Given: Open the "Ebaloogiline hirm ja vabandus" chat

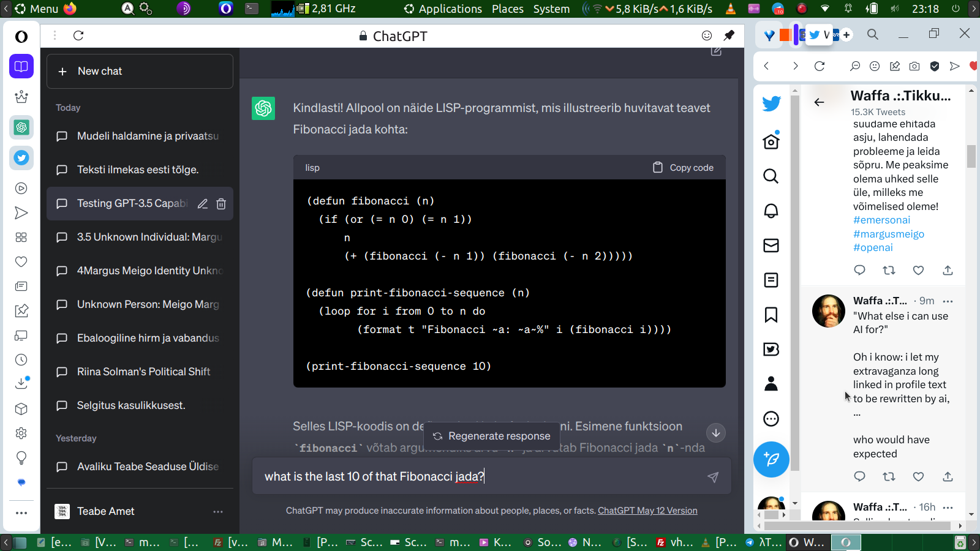Looking at the screenshot, I should point(140,338).
